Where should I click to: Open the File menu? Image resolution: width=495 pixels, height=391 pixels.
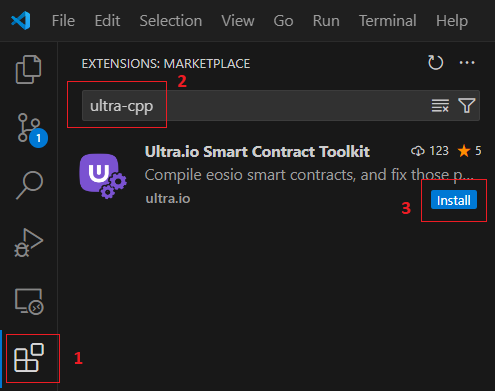click(x=63, y=21)
